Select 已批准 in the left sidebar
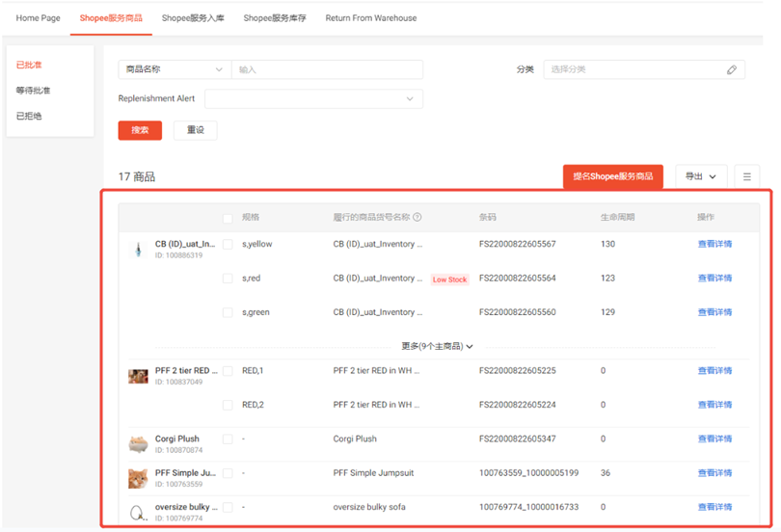Image resolution: width=781 pixels, height=532 pixels. (29, 65)
